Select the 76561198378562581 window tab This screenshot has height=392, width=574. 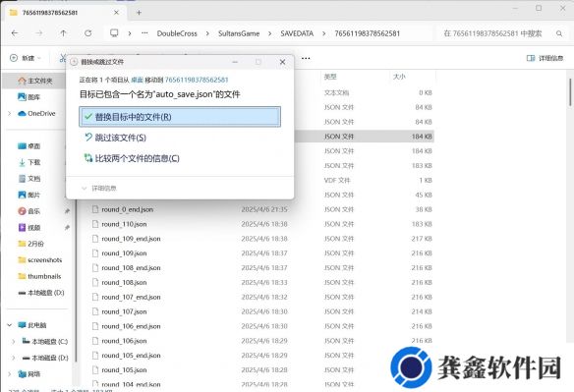64,13
